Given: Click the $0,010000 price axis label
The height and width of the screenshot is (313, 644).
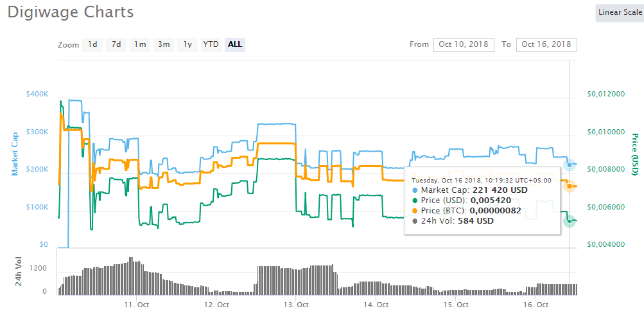Looking at the screenshot, I should [x=605, y=132].
